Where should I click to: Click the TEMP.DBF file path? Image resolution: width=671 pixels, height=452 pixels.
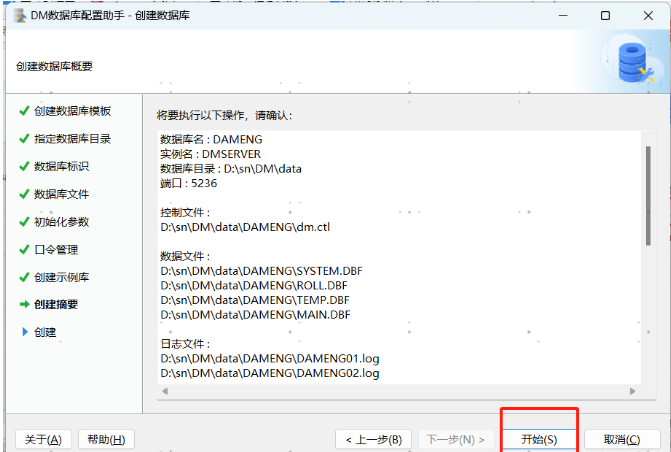[255, 300]
